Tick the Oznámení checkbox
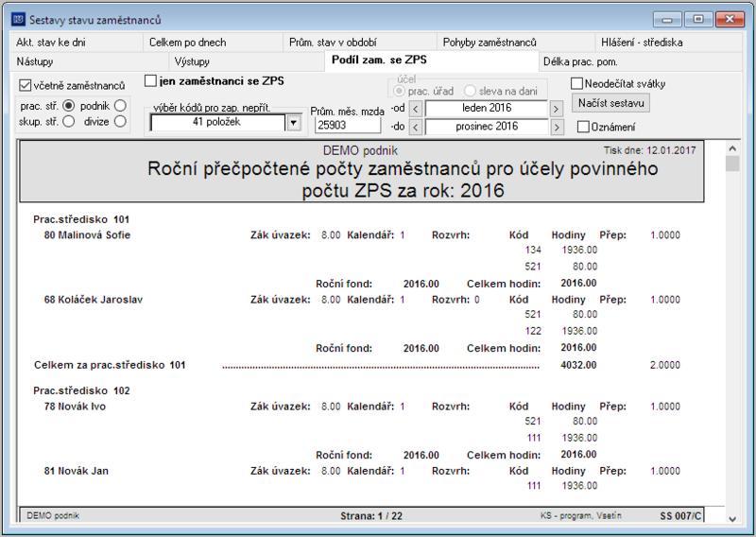Viewport: 756px width, 537px height. [583, 127]
